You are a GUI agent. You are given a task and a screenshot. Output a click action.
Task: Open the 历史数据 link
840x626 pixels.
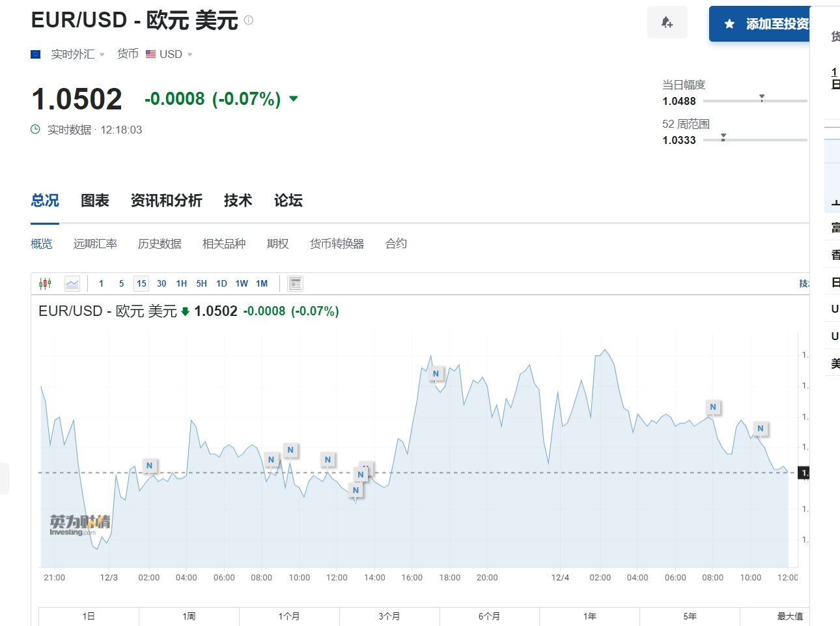(160, 244)
